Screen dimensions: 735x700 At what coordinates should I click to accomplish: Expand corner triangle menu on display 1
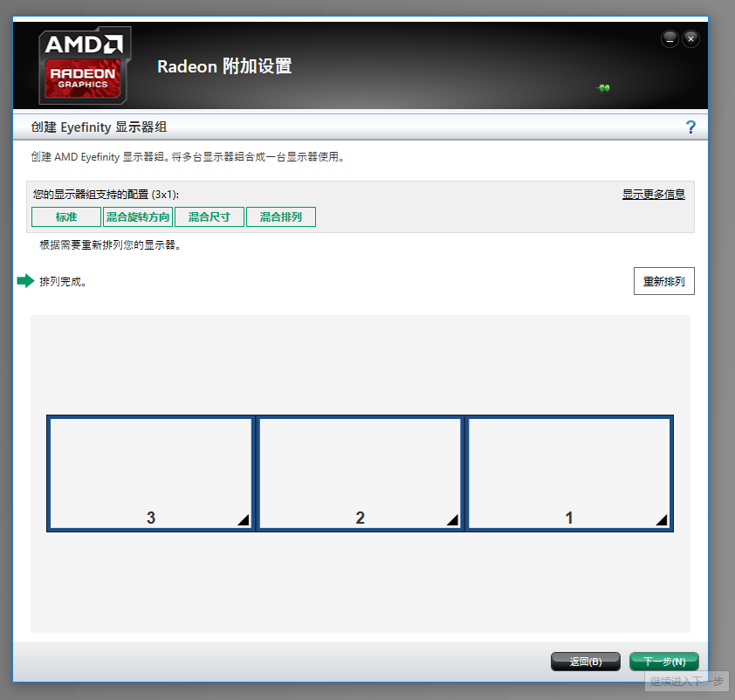pos(663,521)
